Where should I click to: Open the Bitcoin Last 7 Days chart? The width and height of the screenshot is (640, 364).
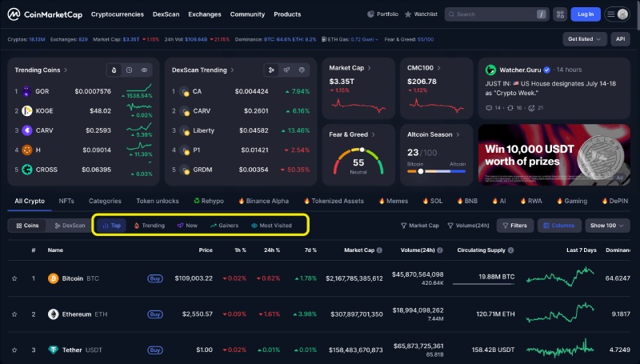(x=560, y=277)
